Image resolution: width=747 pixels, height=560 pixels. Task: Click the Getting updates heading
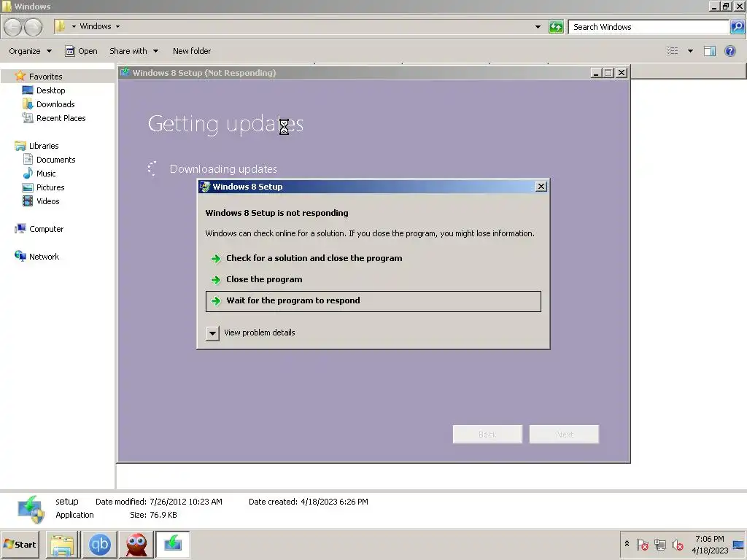coord(225,124)
